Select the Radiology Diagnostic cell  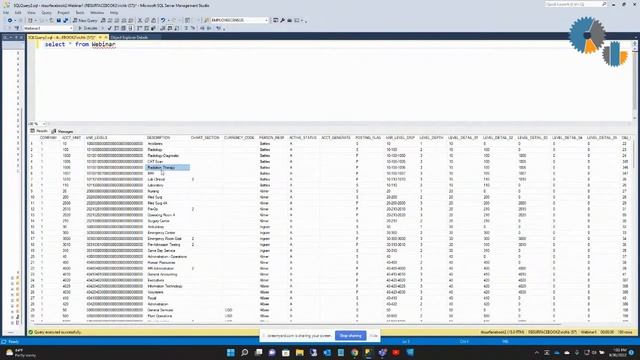coord(167,156)
